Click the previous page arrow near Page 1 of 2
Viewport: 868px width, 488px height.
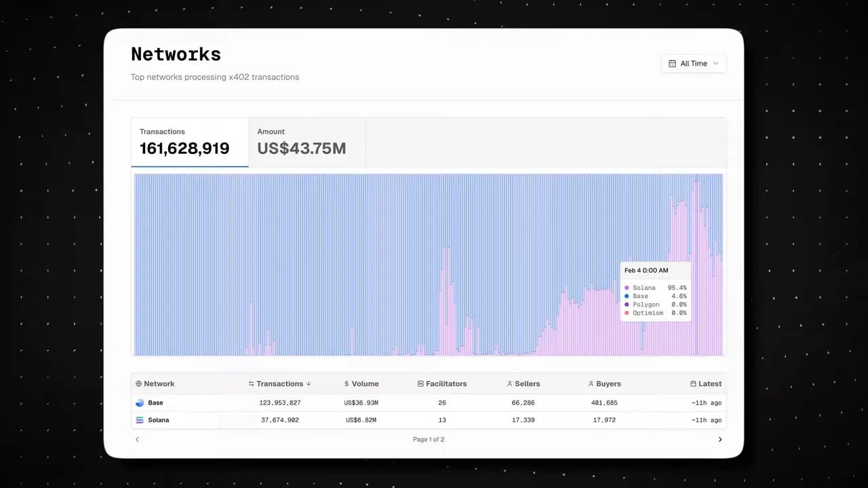click(137, 439)
